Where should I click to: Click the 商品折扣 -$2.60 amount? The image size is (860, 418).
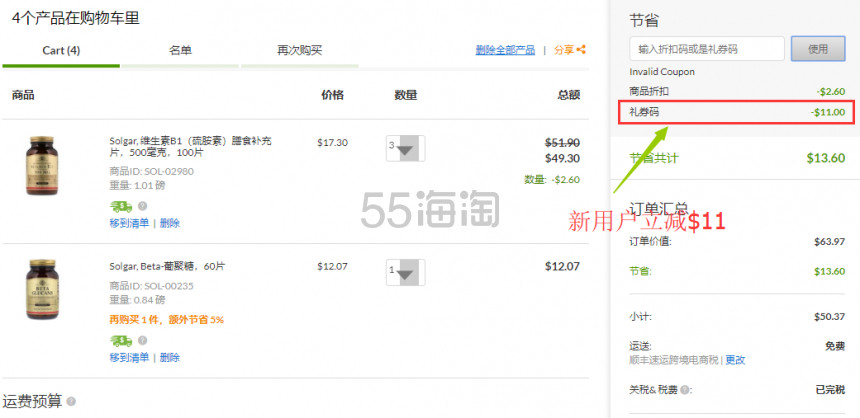click(831, 92)
